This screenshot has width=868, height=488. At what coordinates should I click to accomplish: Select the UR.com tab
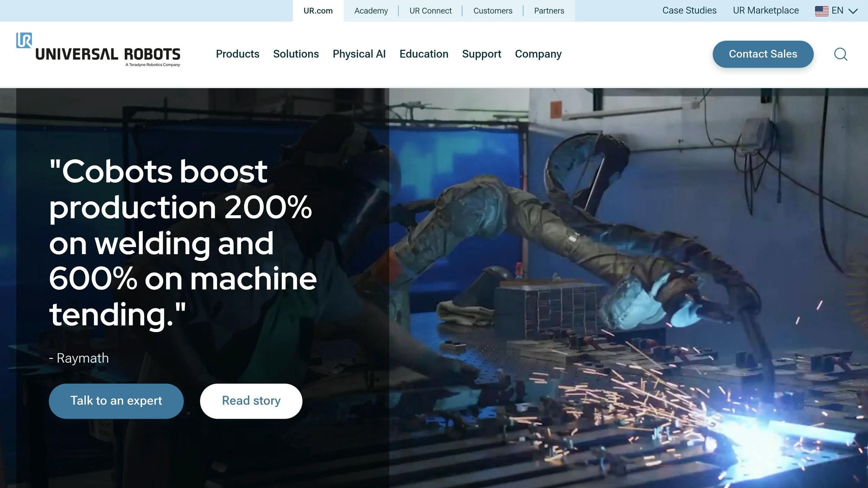click(x=318, y=11)
